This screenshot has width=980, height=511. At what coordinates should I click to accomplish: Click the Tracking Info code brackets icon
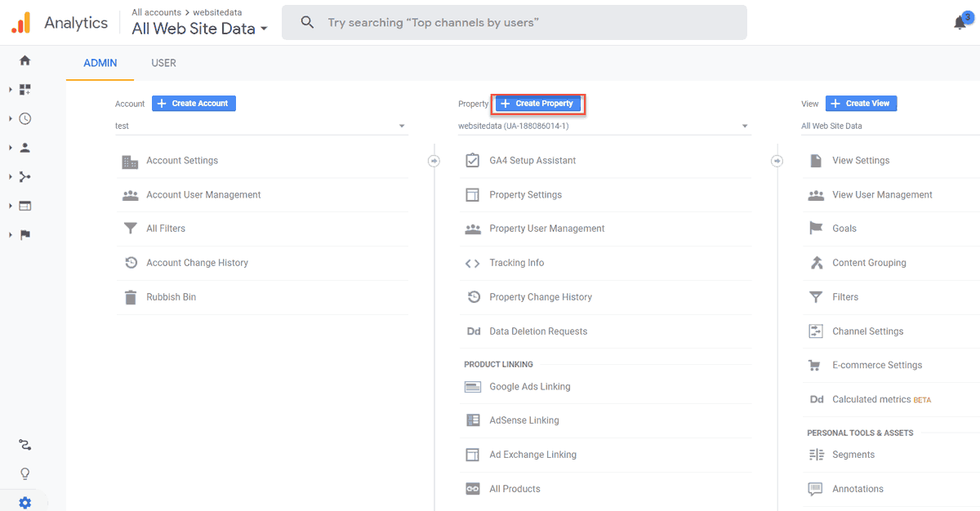(472, 263)
